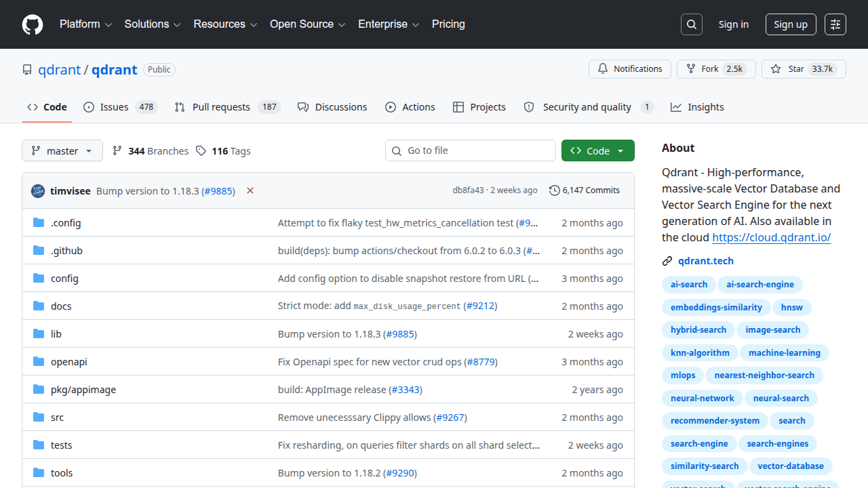
Task: Switch to the Projects tab
Action: 479,107
